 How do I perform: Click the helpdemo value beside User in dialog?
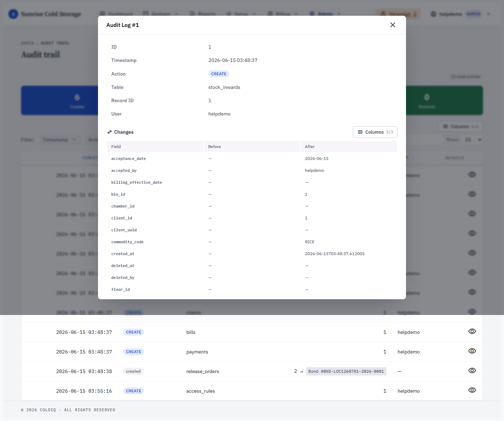[219, 114]
